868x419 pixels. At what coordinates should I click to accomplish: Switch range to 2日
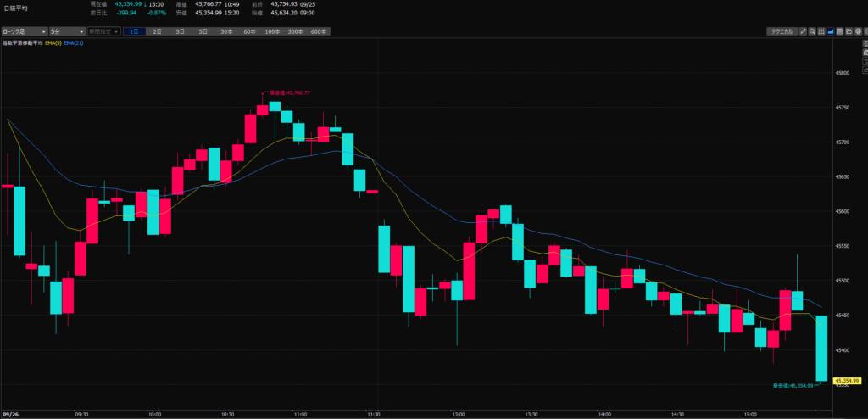tap(157, 31)
